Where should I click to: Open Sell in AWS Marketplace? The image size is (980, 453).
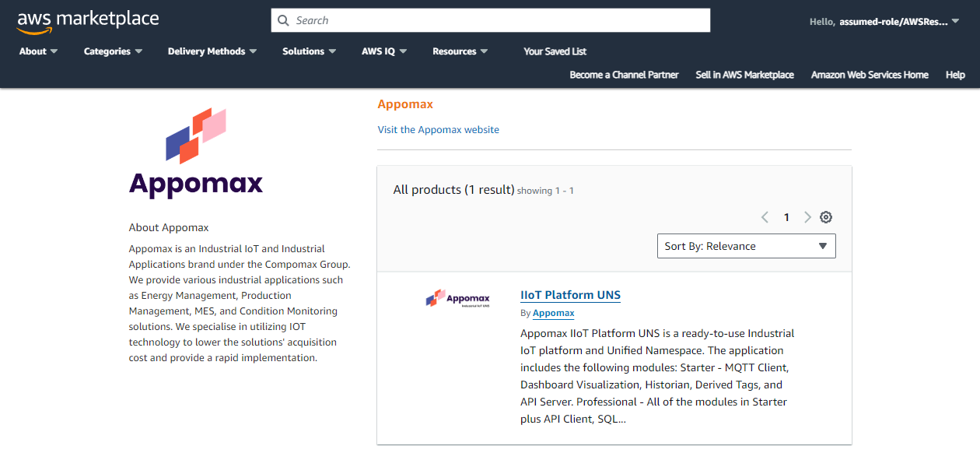tap(745, 75)
